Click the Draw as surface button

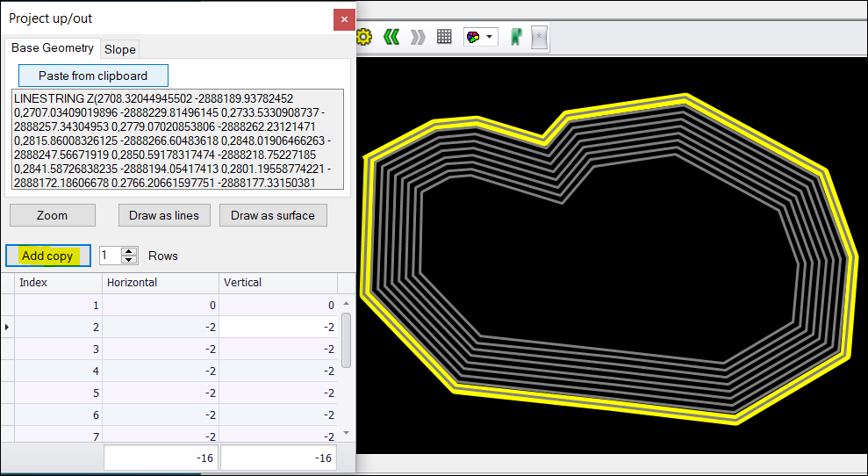[272, 215]
